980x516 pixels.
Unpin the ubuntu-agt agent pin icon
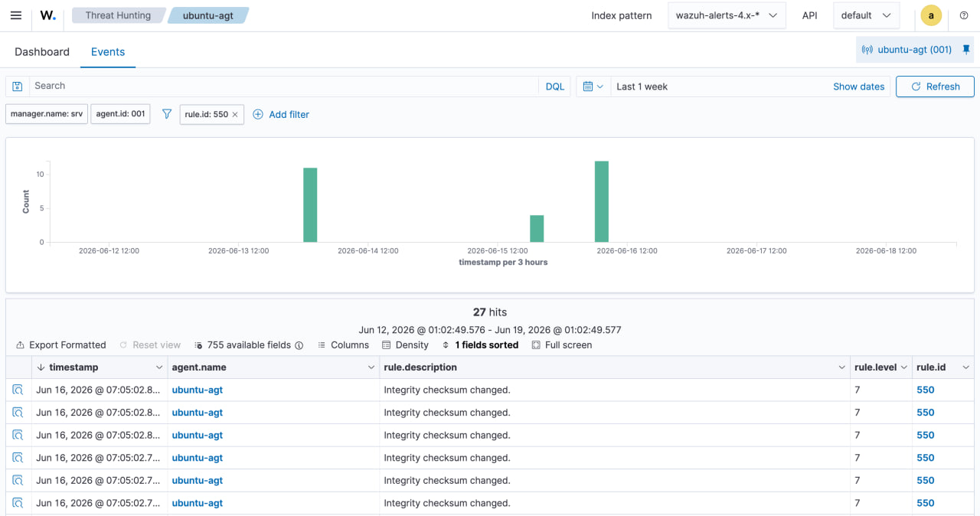click(966, 50)
